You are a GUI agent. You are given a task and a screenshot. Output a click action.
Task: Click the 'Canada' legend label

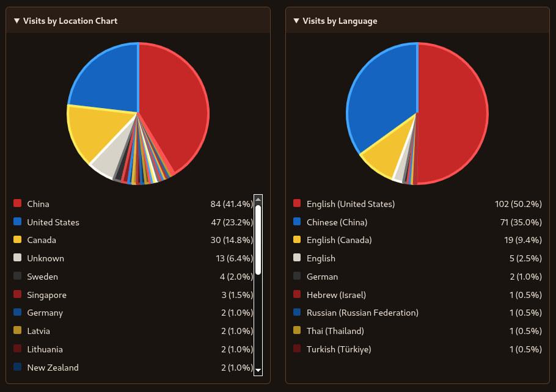(x=42, y=241)
